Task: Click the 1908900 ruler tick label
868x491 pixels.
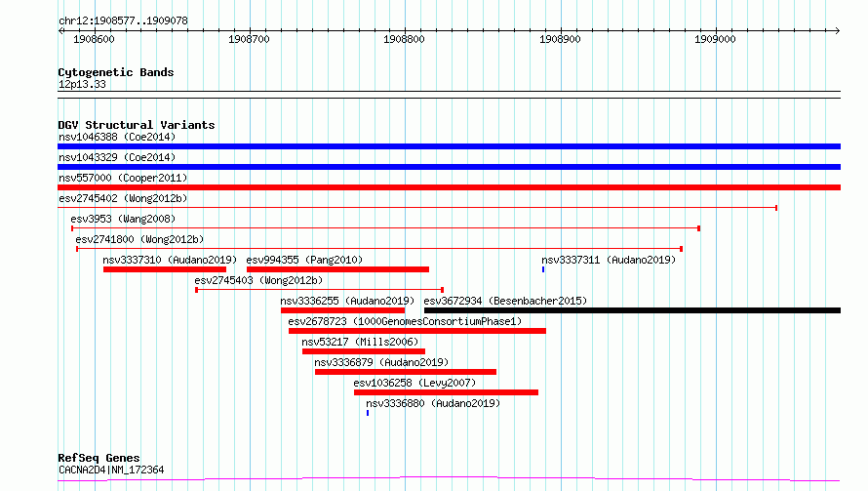Action: [x=560, y=39]
